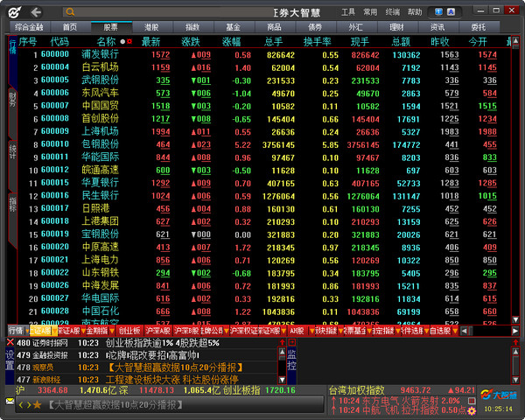
Task: Open news item 创业板指跌逾1% 4股跌超5%
Action: pyautogui.click(x=162, y=343)
